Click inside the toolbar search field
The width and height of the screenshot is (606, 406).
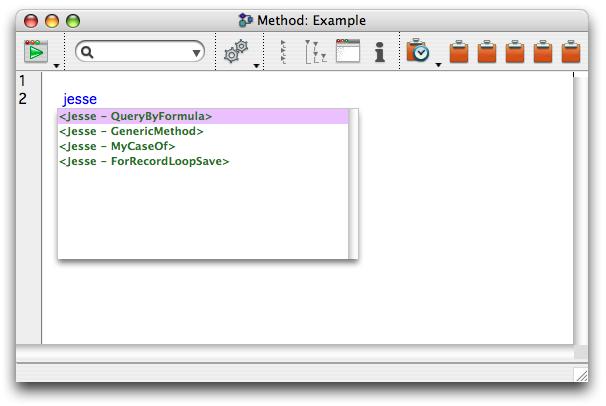click(x=142, y=52)
